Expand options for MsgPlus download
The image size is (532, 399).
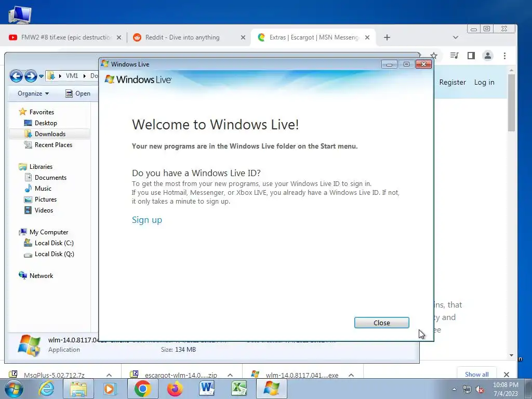(109, 375)
